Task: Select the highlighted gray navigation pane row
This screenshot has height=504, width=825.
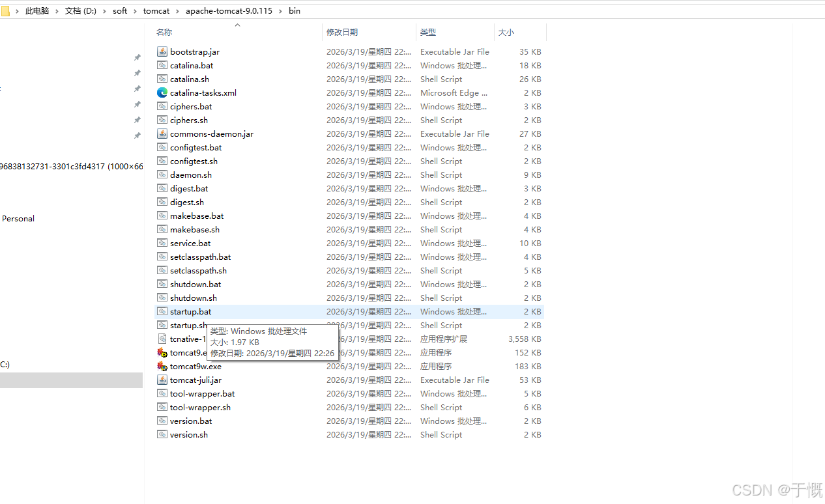Action: pyautogui.click(x=71, y=380)
